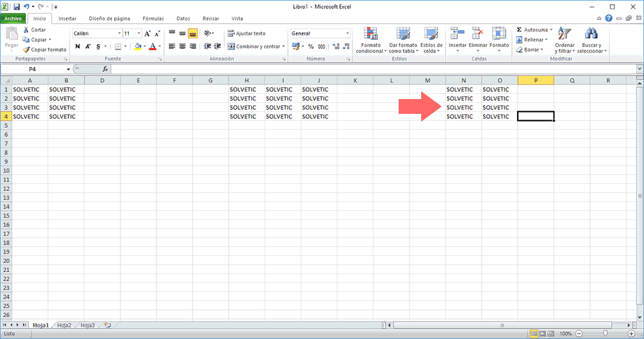The image size is (644, 339).
Task: Click the insert function fx icon
Action: tap(105, 69)
